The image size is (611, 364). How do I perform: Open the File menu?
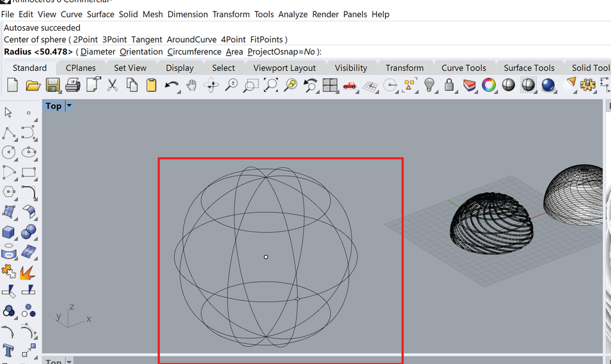tap(8, 15)
